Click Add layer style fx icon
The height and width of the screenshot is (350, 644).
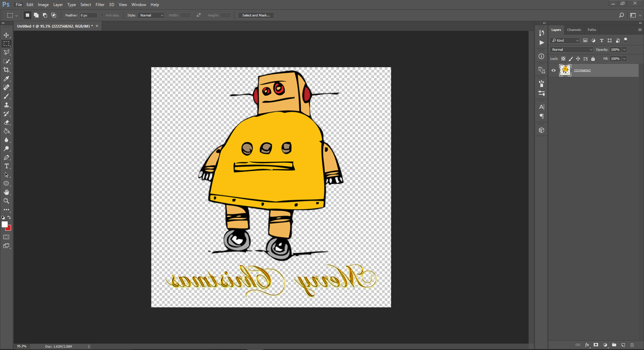pyautogui.click(x=587, y=345)
